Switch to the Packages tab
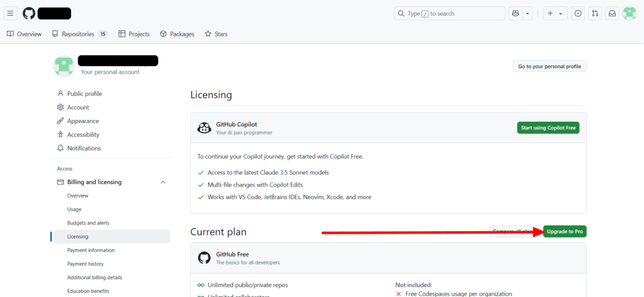Image resolution: width=644 pixels, height=297 pixels. [x=177, y=34]
